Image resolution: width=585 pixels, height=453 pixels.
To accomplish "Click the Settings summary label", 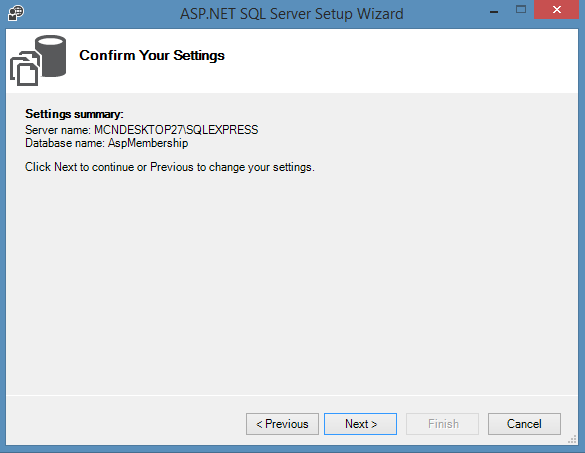I will [74, 114].
